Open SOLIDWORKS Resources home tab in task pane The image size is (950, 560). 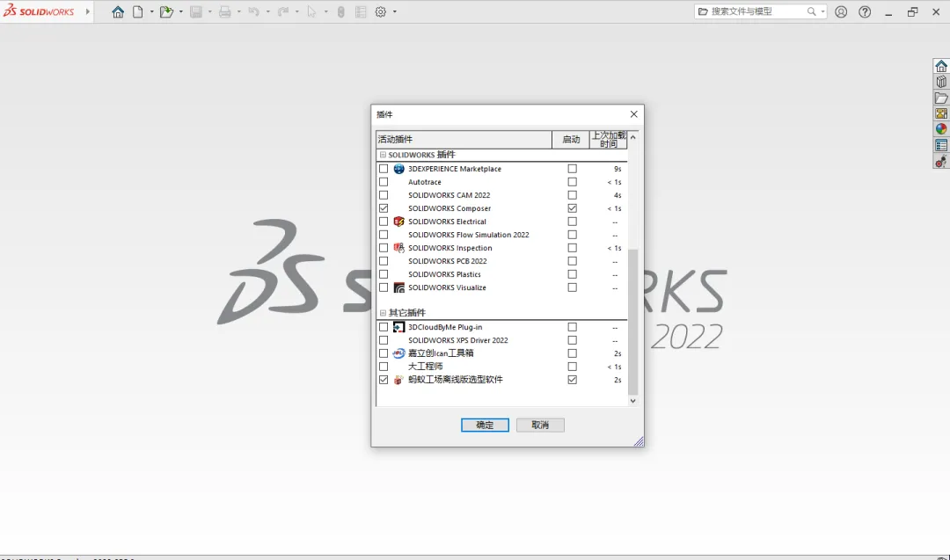click(941, 66)
